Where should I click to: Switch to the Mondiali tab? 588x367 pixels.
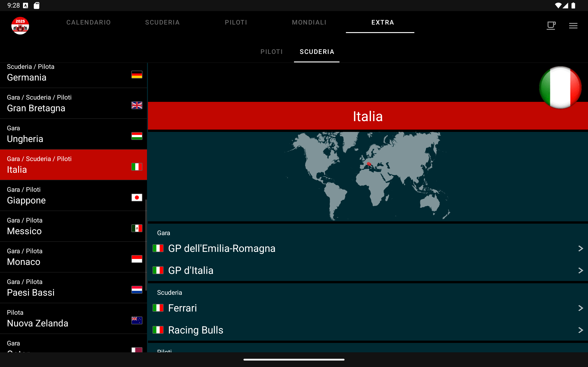click(x=309, y=22)
